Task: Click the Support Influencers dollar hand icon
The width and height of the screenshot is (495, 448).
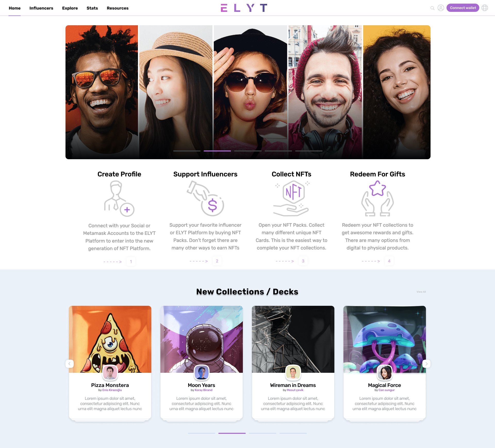Action: [205, 198]
